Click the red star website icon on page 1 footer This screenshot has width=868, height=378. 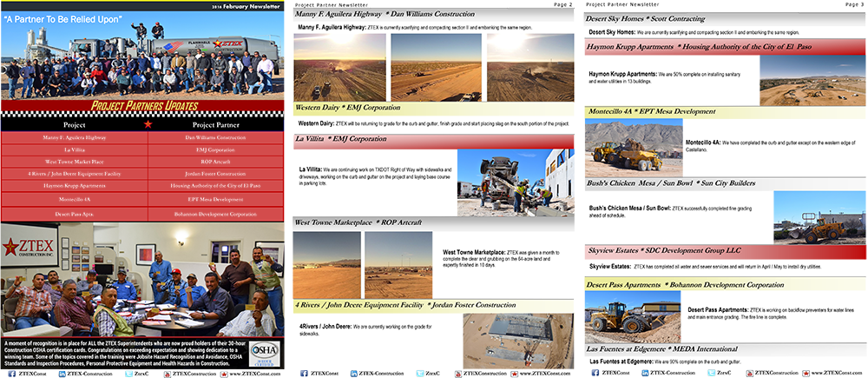click(x=224, y=375)
